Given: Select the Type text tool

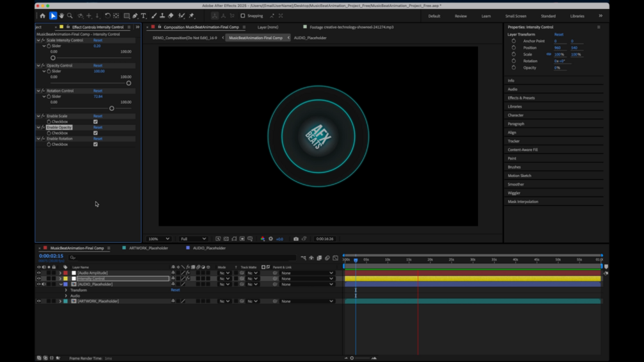Looking at the screenshot, I should (144, 15).
